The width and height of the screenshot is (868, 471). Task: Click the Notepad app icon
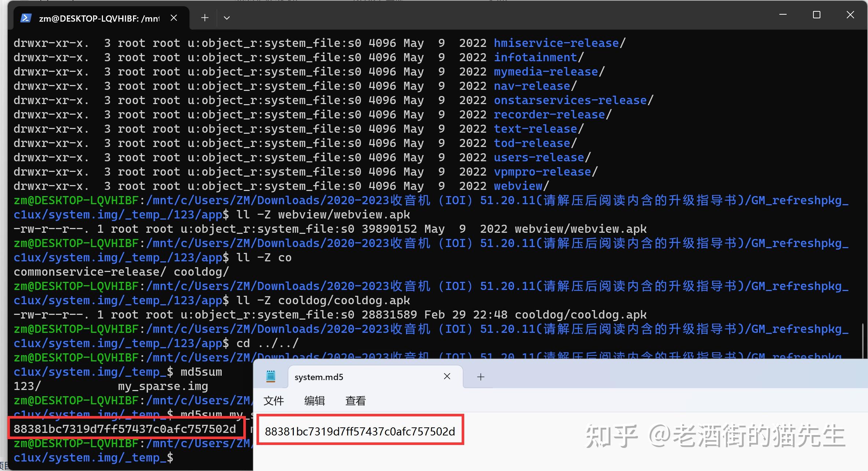270,376
